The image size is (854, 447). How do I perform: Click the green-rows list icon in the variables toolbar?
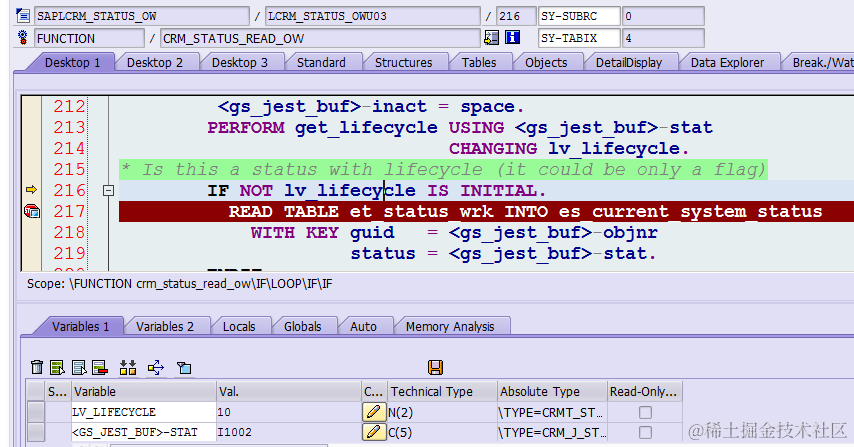57,368
